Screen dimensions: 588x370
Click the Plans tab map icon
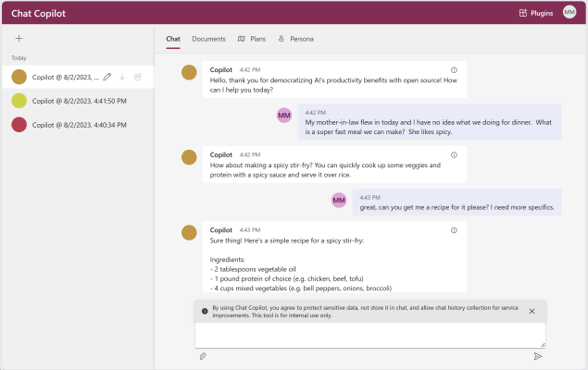point(242,39)
